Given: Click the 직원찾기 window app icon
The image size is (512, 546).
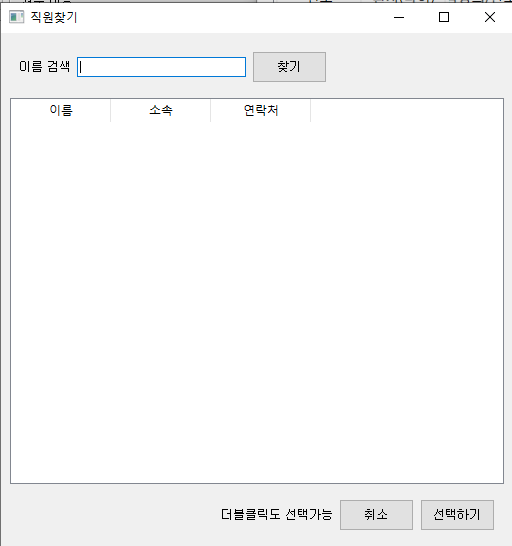Looking at the screenshot, I should pos(16,17).
